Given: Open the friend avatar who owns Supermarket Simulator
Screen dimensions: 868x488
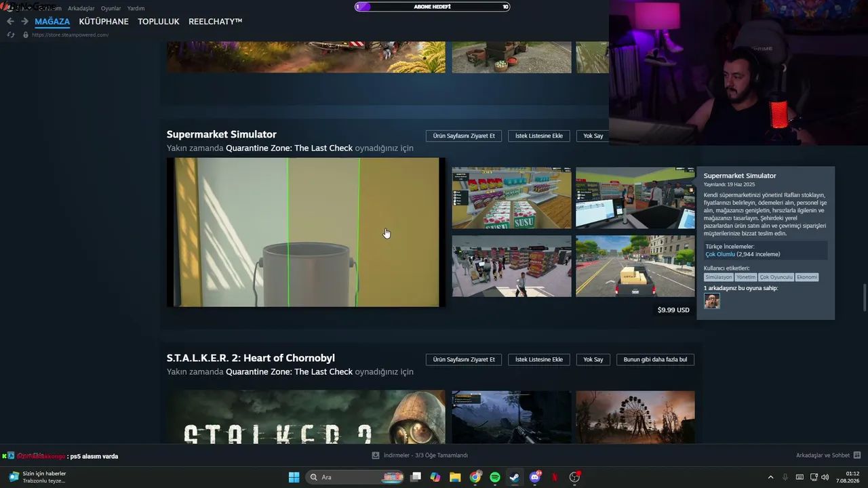Looking at the screenshot, I should click(x=711, y=301).
